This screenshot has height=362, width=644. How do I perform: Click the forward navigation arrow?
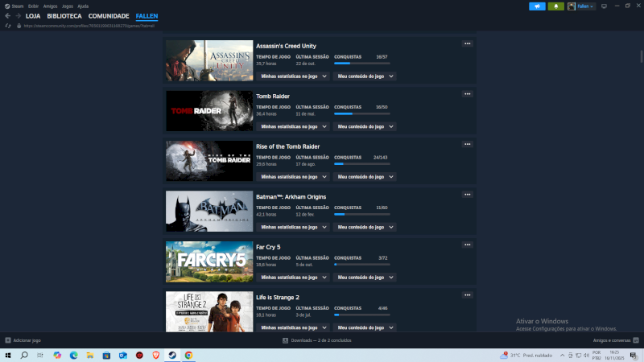(x=18, y=16)
